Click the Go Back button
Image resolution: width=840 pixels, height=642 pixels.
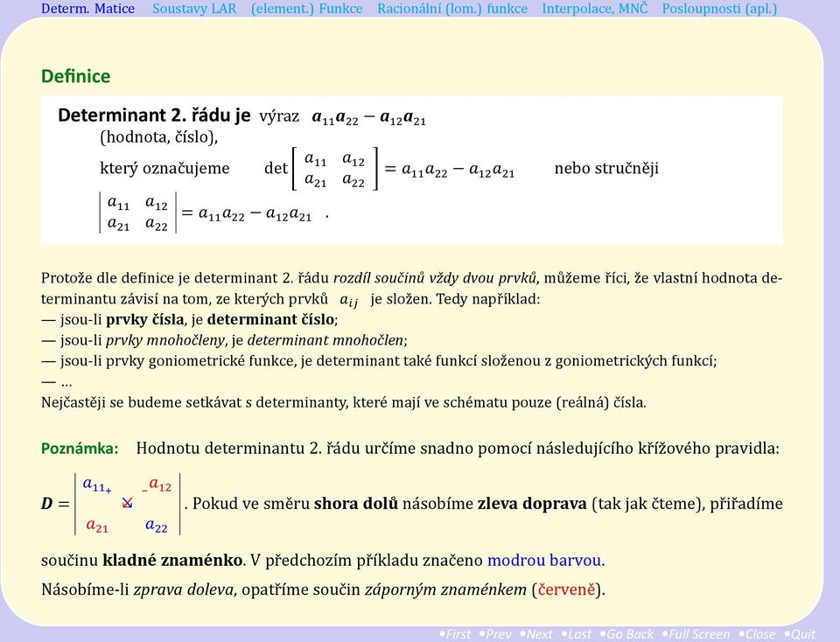coord(626,634)
